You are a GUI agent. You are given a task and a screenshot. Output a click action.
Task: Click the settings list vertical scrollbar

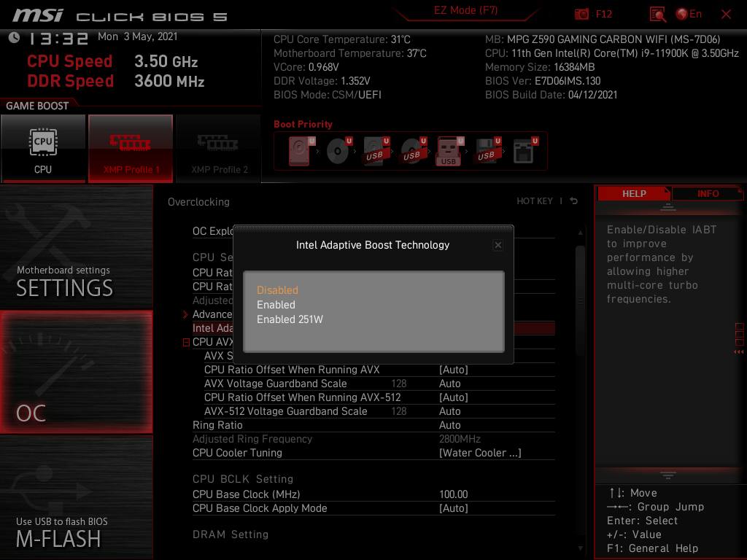coord(580,300)
